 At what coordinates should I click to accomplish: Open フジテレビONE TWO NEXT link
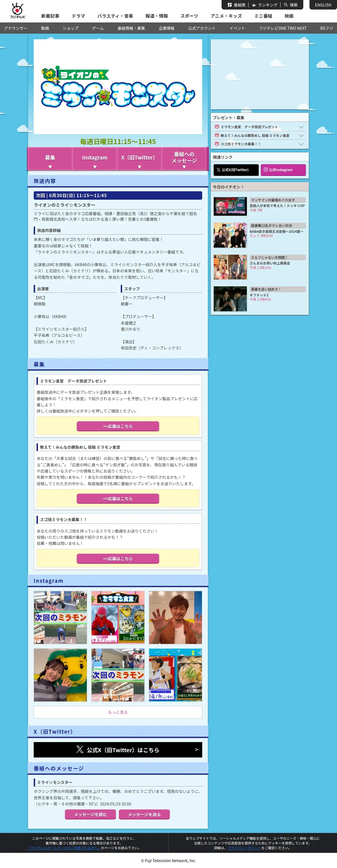coord(282,28)
